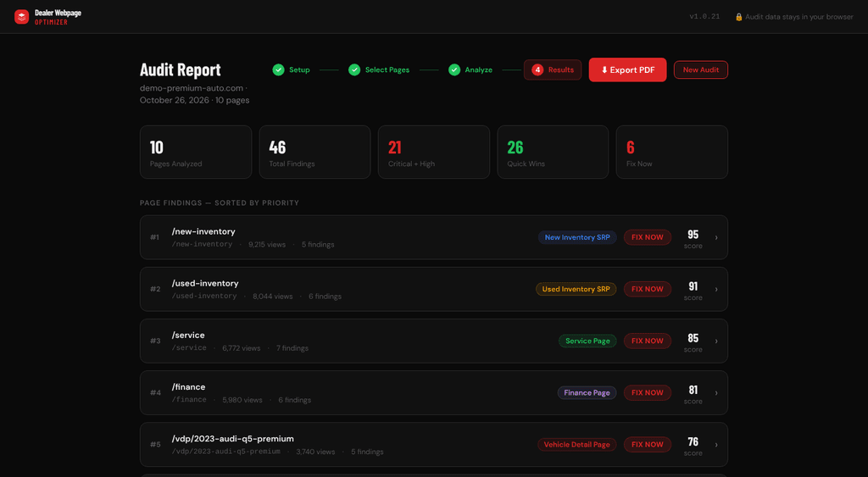Screen dimensions: 868x477
Task: Click the 'Audit Report' heading
Action: click(x=181, y=69)
